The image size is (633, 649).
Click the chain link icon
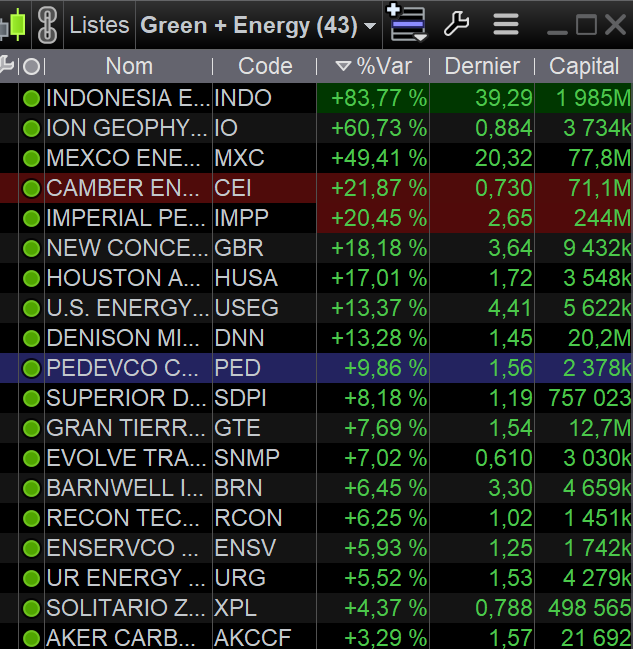point(47,26)
